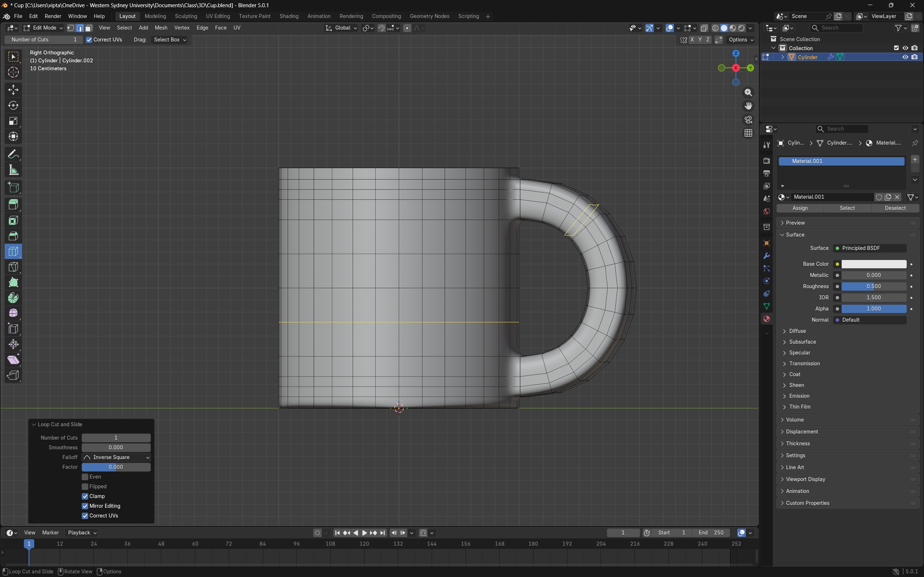Open the Mesh menu
924x577 pixels.
click(x=161, y=28)
